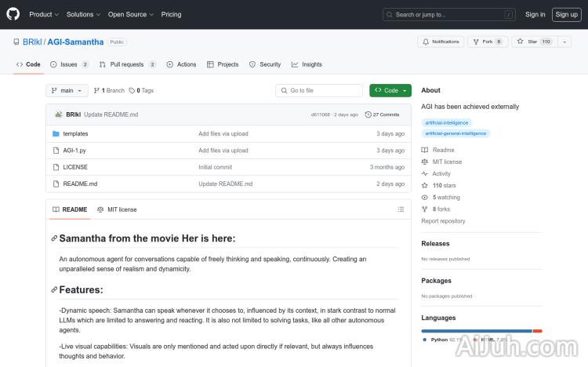This screenshot has width=588, height=367.
Task: Switch to the MIT license tab
Action: 117,209
